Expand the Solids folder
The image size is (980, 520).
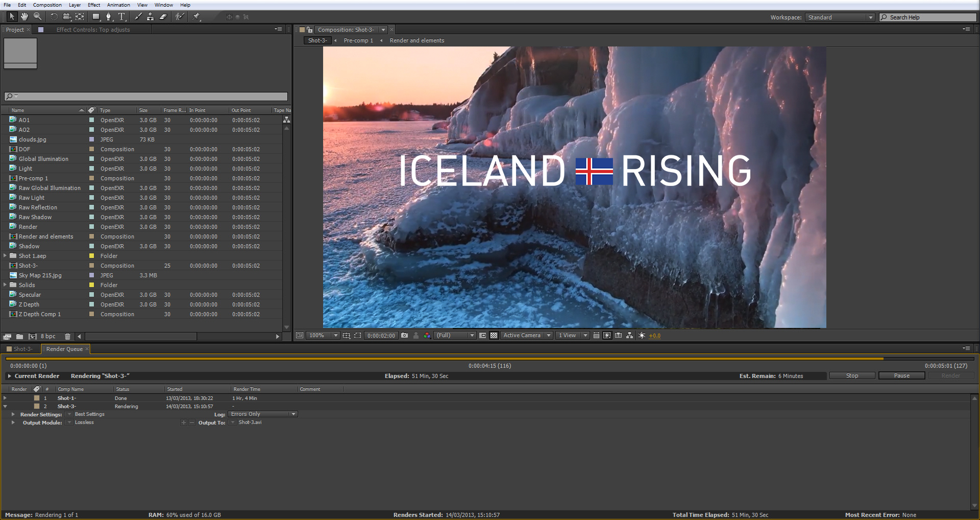(x=5, y=285)
